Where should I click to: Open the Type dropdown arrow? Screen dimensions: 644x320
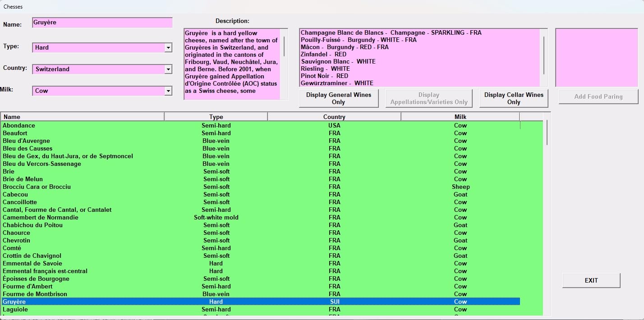tap(168, 47)
